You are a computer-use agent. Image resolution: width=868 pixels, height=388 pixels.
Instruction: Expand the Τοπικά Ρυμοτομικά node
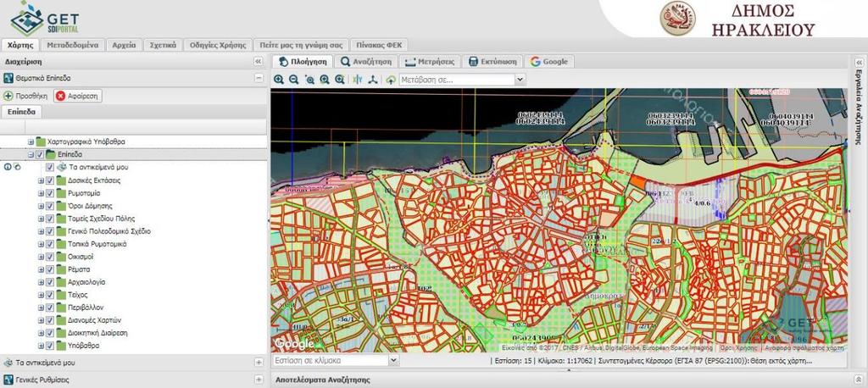point(41,243)
